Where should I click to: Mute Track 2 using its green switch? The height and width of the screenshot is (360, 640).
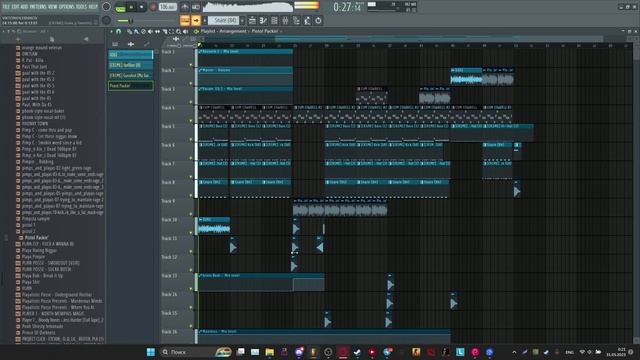[191, 83]
